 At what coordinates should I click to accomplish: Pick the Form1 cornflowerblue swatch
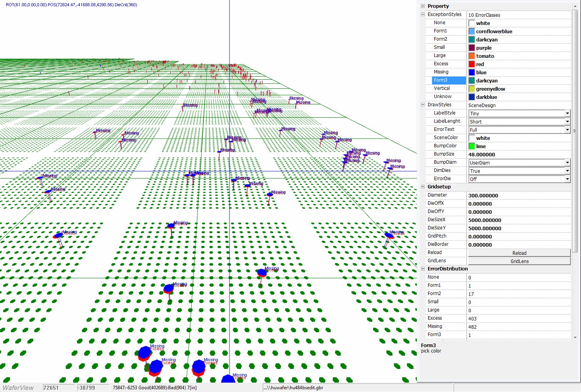472,31
